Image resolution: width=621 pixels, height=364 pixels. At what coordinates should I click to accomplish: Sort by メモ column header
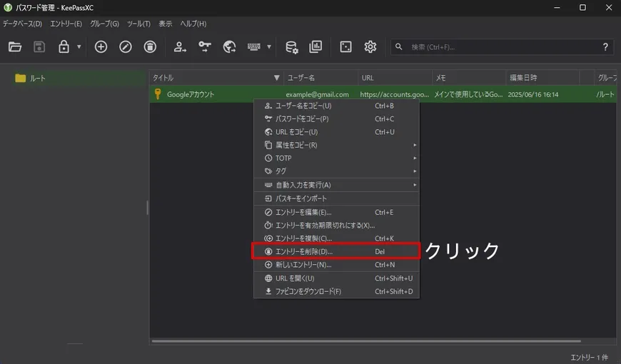click(x=469, y=78)
